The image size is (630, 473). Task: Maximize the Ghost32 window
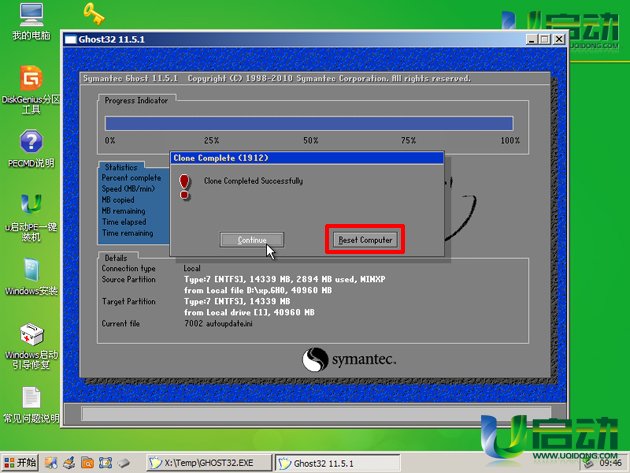pyautogui.click(x=545, y=39)
